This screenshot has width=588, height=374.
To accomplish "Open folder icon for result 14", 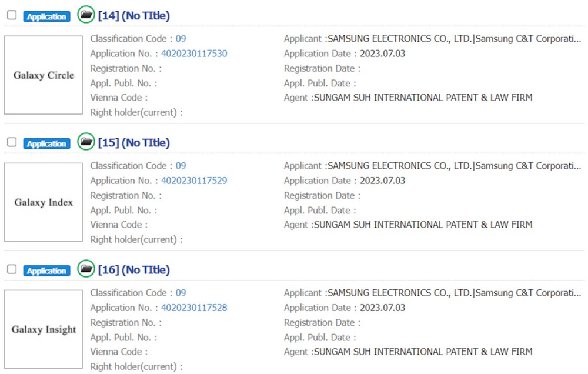I will coord(86,15).
